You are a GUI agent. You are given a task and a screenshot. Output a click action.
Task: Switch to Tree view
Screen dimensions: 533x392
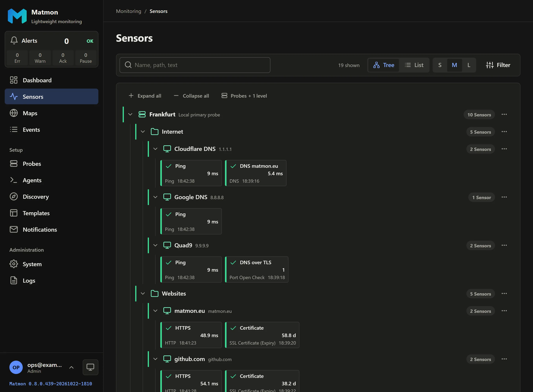pyautogui.click(x=383, y=65)
